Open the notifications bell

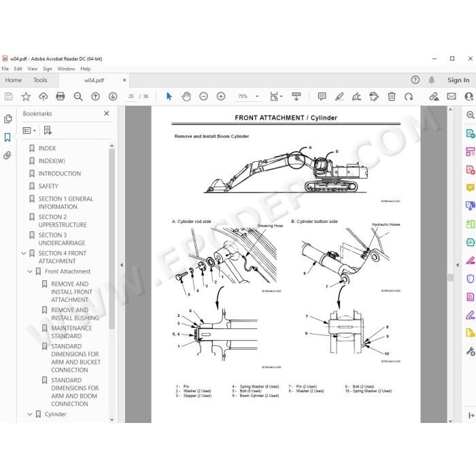(431, 80)
